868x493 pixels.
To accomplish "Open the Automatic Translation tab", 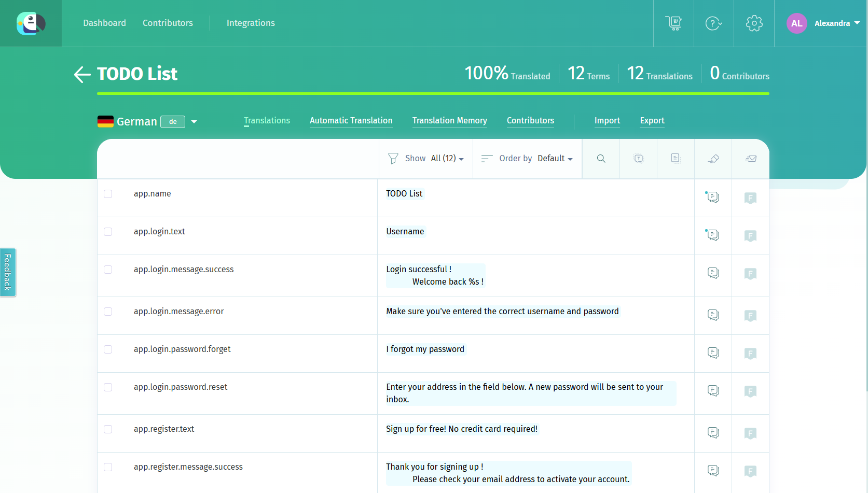I will pyautogui.click(x=351, y=121).
